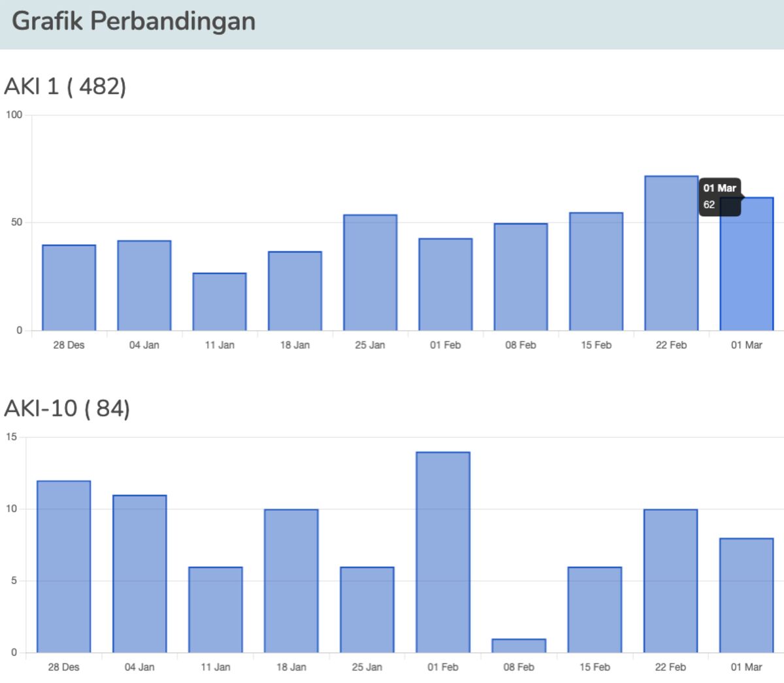Click the AKI-10 ( 84) chart title
The height and width of the screenshot is (683, 784).
tap(65, 409)
